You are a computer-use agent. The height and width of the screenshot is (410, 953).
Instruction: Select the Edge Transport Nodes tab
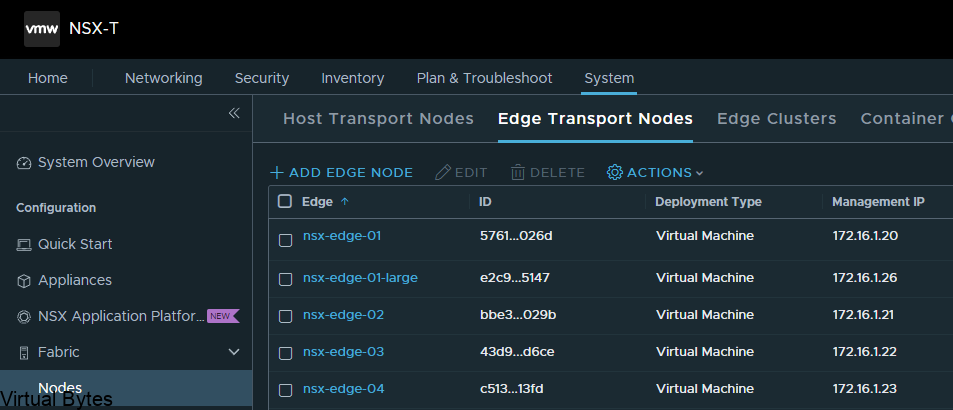(595, 118)
